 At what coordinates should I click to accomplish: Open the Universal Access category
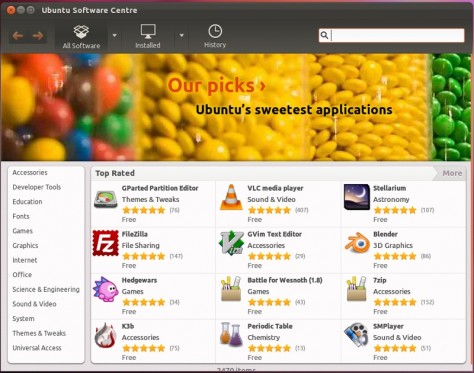(x=37, y=348)
